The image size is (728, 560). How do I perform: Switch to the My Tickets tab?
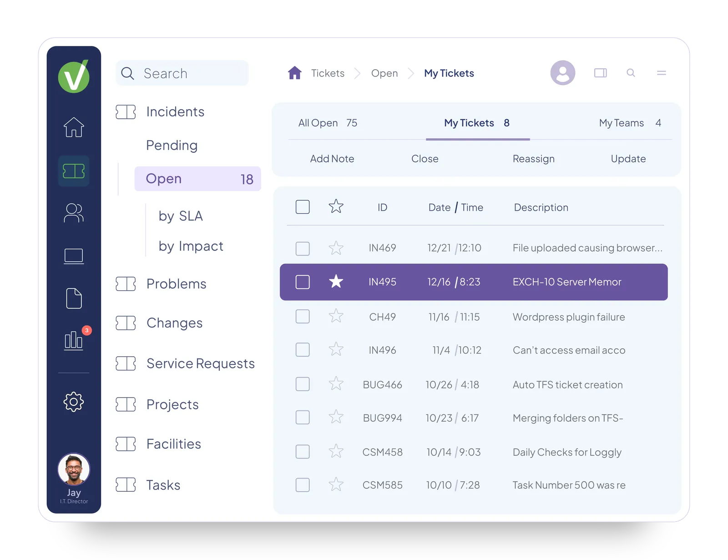[x=477, y=123]
